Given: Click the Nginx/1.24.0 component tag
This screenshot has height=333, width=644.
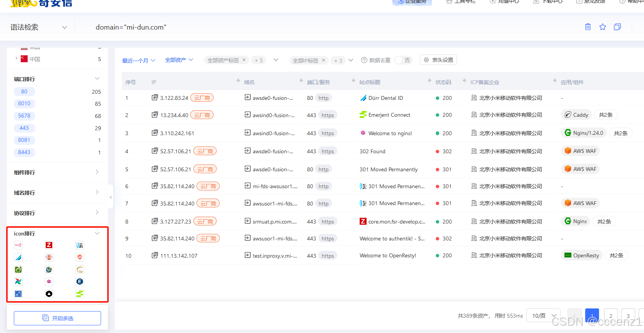Looking at the screenshot, I should 584,133.
